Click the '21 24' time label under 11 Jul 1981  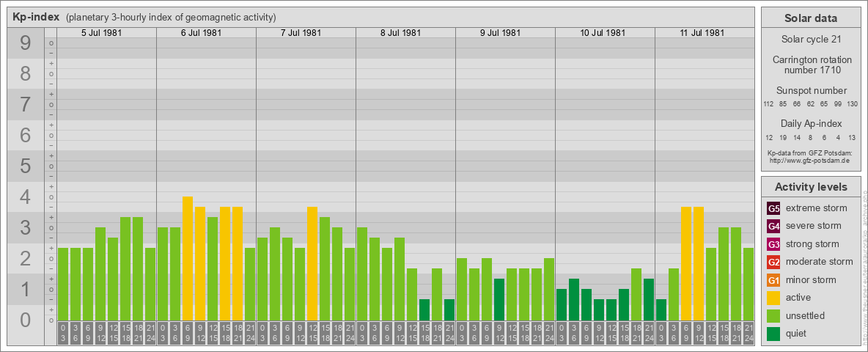tap(749, 334)
